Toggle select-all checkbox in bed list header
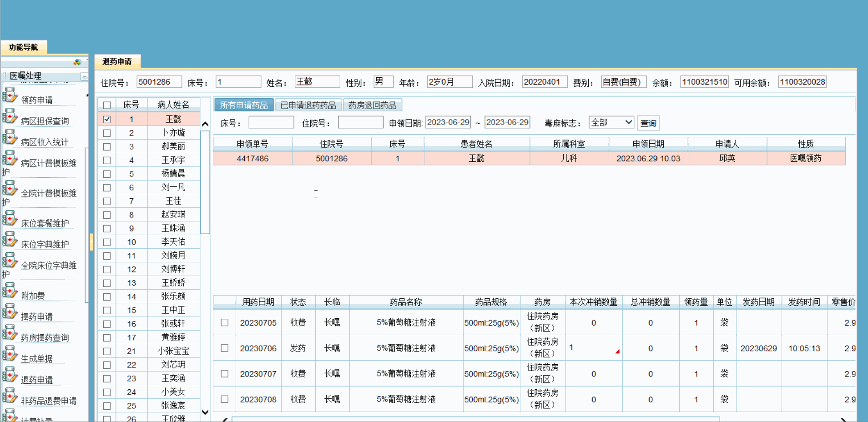This screenshot has width=868, height=422. [107, 105]
